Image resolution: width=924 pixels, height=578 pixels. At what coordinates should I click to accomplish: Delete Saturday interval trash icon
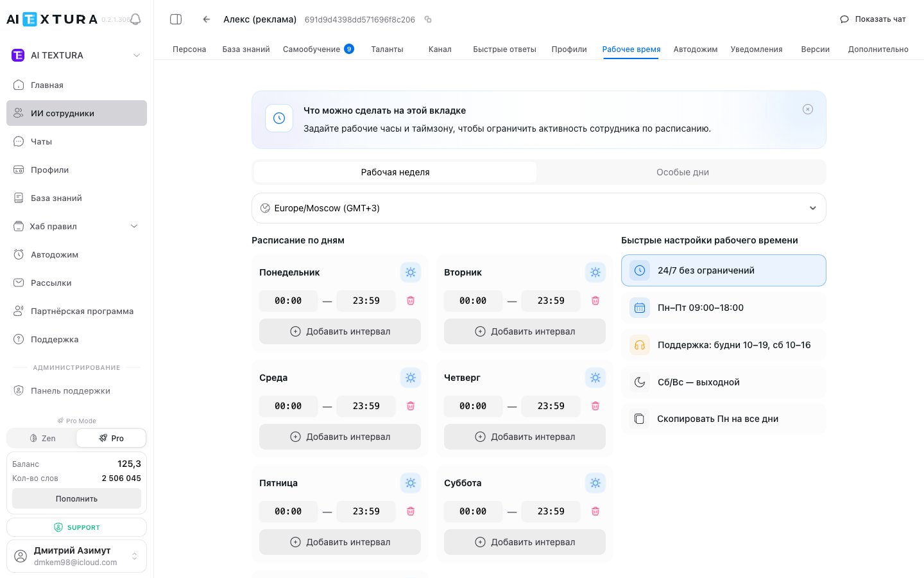[595, 511]
